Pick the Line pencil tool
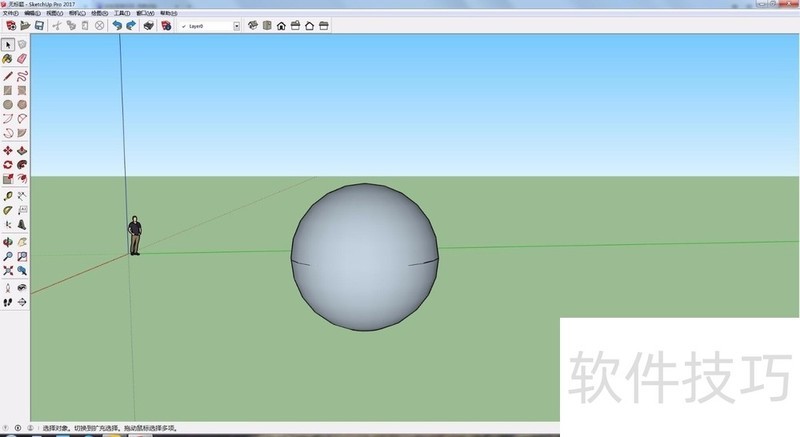The width and height of the screenshot is (800, 437). pos(8,76)
